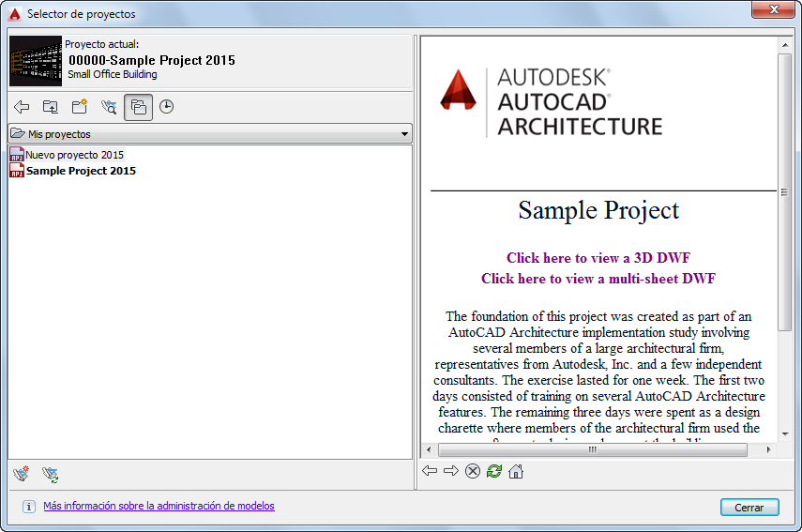Click the Back arrow in project toolbar
802x532 pixels.
click(x=22, y=107)
